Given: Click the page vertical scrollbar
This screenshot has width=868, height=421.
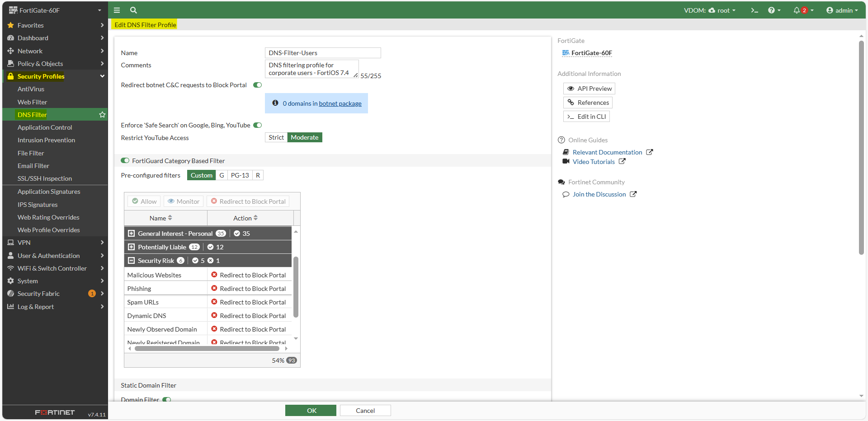Looking at the screenshot, I should click(x=861, y=148).
